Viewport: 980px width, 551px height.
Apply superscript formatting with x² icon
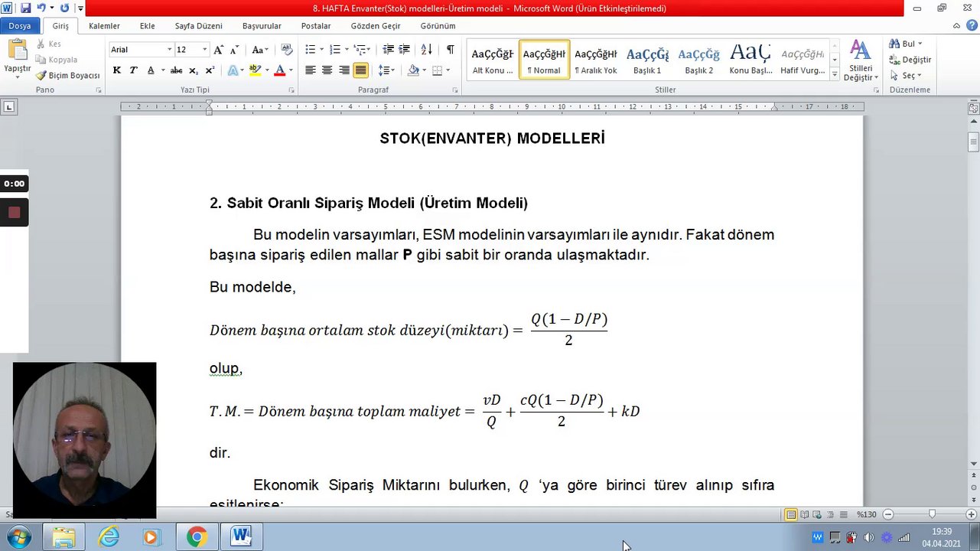click(x=210, y=70)
